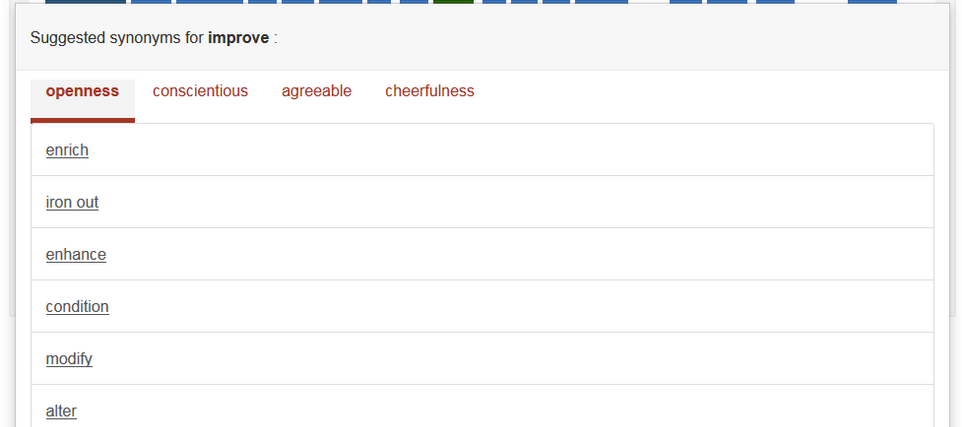This screenshot has height=427, width=962.
Task: Show the cheerfulness synonyms tab
Action: [429, 91]
